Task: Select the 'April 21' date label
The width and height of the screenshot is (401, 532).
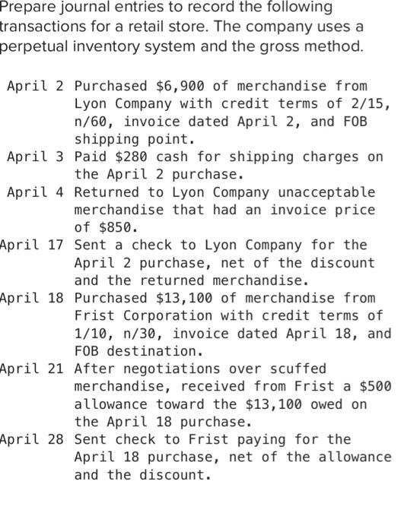Action: (32, 369)
